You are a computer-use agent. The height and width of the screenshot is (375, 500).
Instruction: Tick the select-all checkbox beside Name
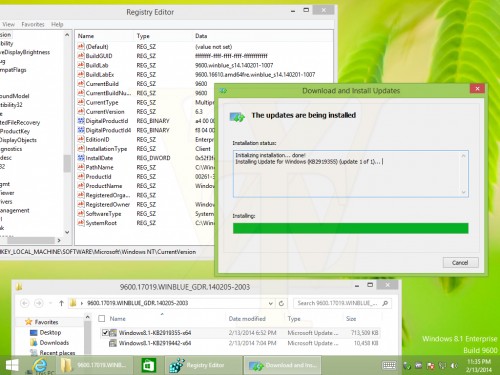coord(102,319)
